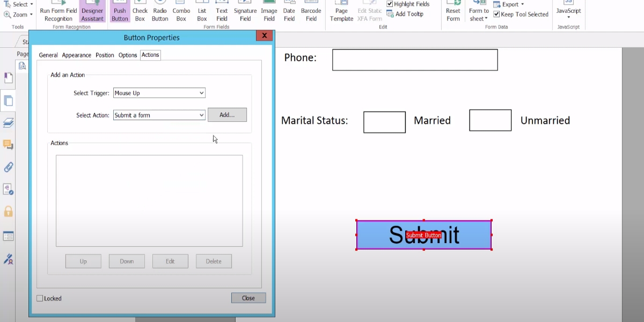The height and width of the screenshot is (322, 644).
Task: Click the Close button in dialog
Action: [248, 298]
